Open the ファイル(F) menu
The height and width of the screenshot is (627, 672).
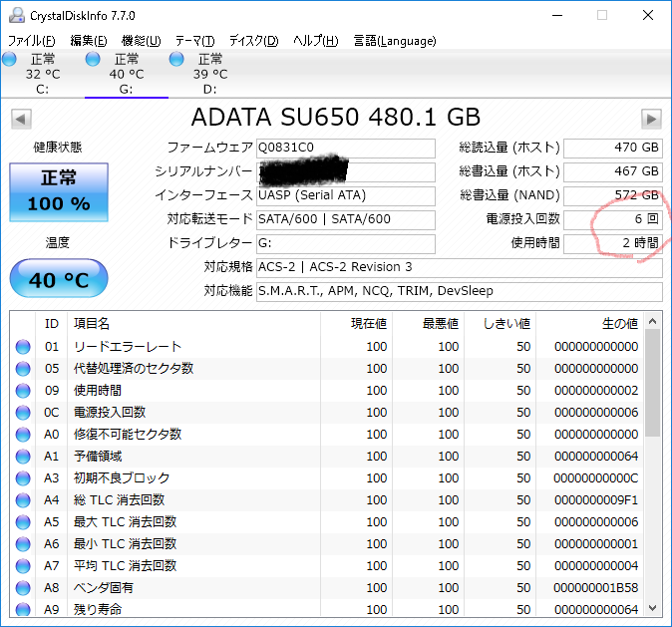(x=32, y=41)
